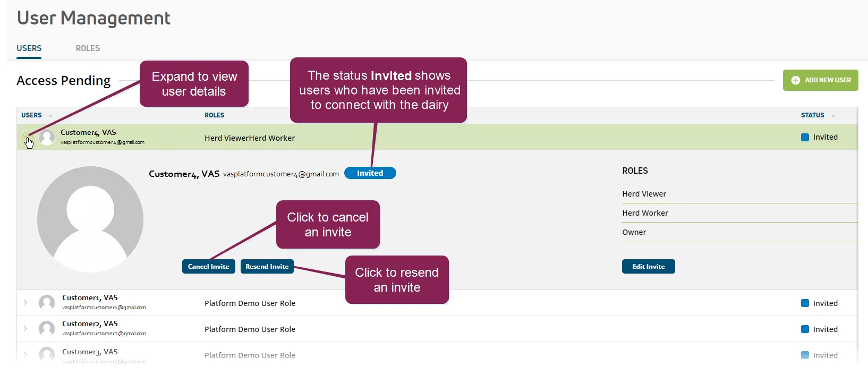The height and width of the screenshot is (374, 868).
Task: Click the blue status square in Customer1 row
Action: point(805,303)
